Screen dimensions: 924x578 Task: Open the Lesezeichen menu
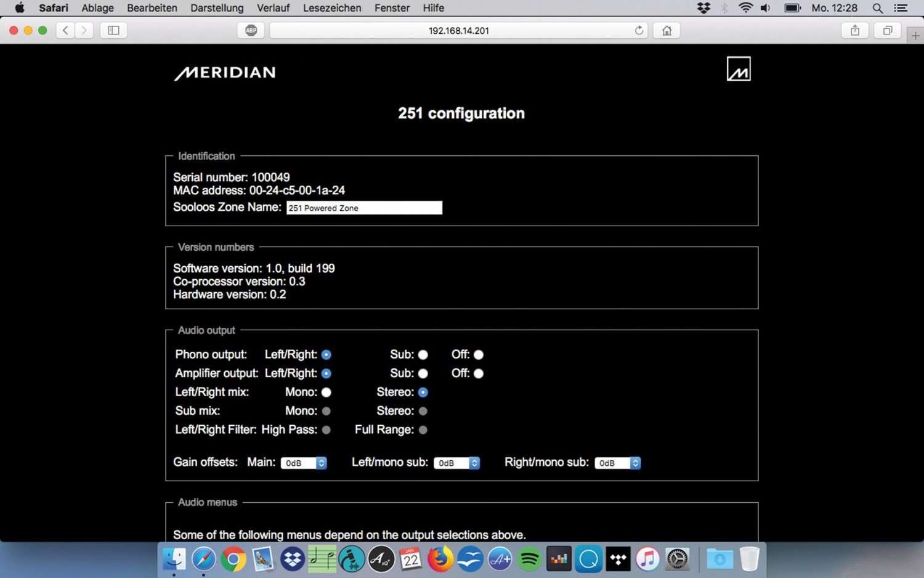332,8
